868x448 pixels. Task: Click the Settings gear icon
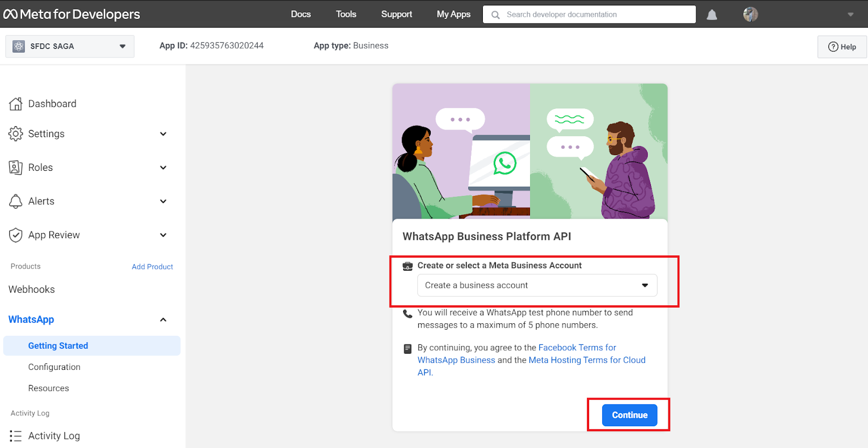(16, 133)
